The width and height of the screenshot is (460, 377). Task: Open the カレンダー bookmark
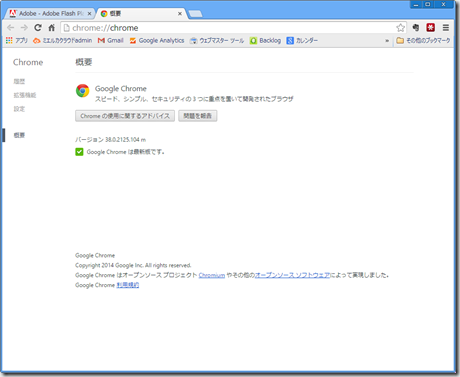[x=302, y=40]
